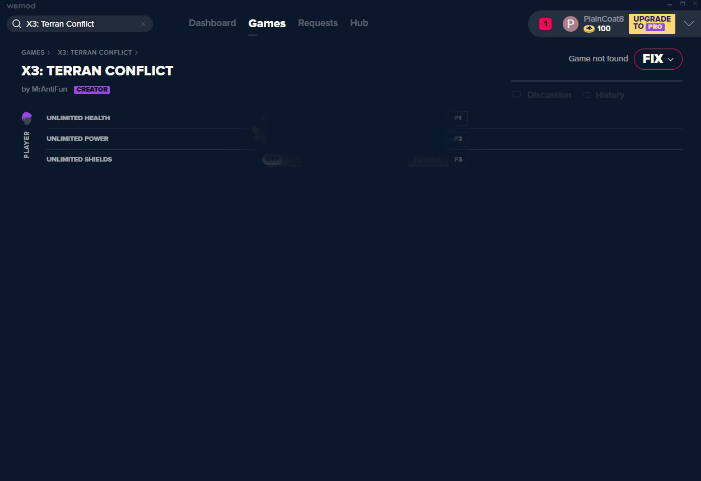Viewport: 701px width, 481px height.
Task: Select the Unlimited Health cheat
Action: pyautogui.click(x=78, y=118)
